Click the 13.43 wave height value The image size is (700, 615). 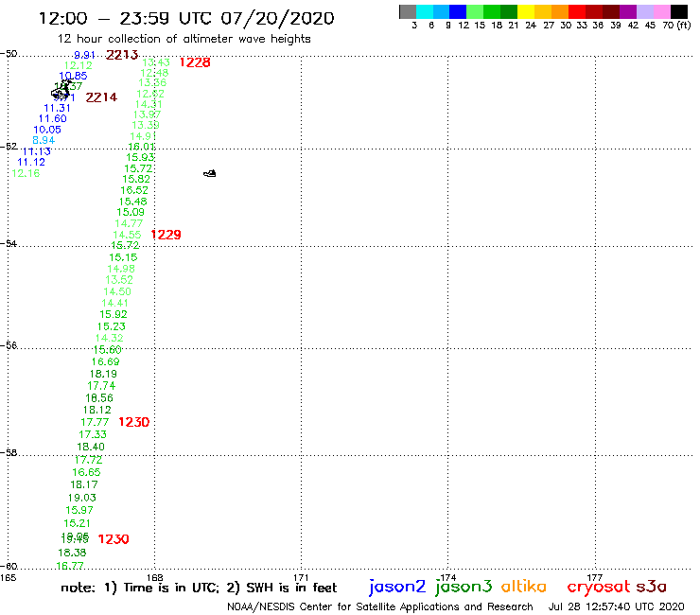pyautogui.click(x=156, y=62)
